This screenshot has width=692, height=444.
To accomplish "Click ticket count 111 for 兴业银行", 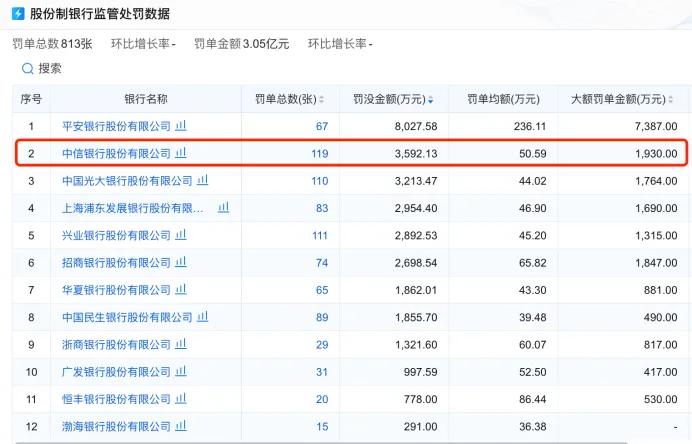I will pyautogui.click(x=320, y=235).
